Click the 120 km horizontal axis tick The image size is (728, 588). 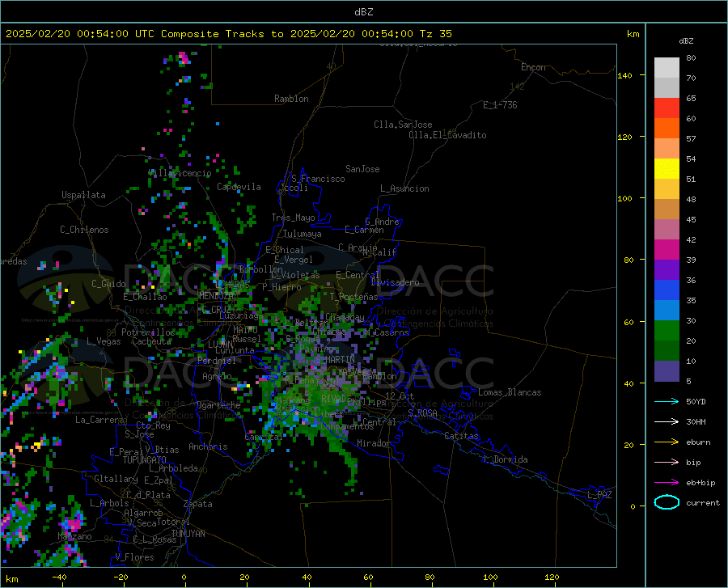tap(552, 577)
